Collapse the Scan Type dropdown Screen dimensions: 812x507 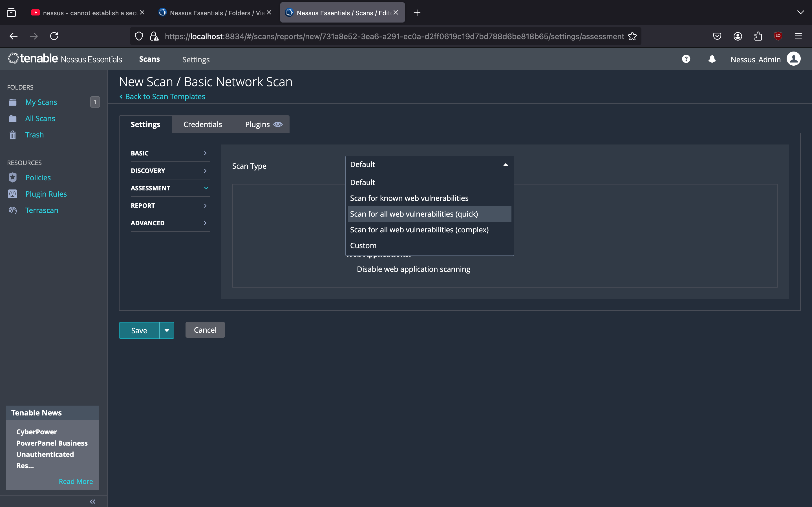point(505,165)
